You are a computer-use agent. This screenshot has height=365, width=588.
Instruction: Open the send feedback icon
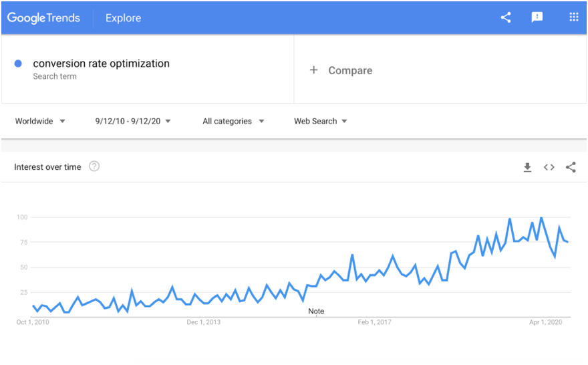537,18
